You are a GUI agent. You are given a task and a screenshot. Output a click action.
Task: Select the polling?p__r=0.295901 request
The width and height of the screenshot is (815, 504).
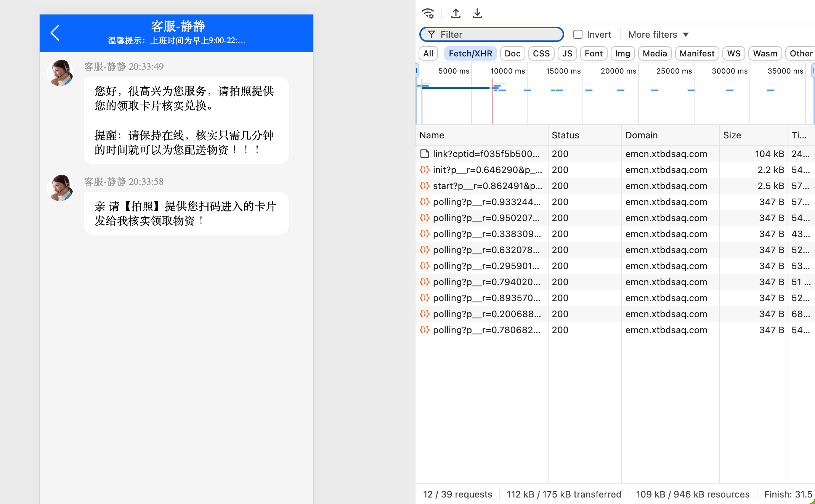point(615,266)
